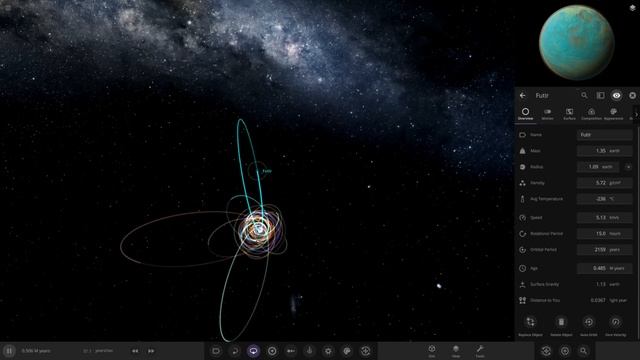Click the Avg Temperature thermometer icon
640x360 pixels.
(522, 199)
